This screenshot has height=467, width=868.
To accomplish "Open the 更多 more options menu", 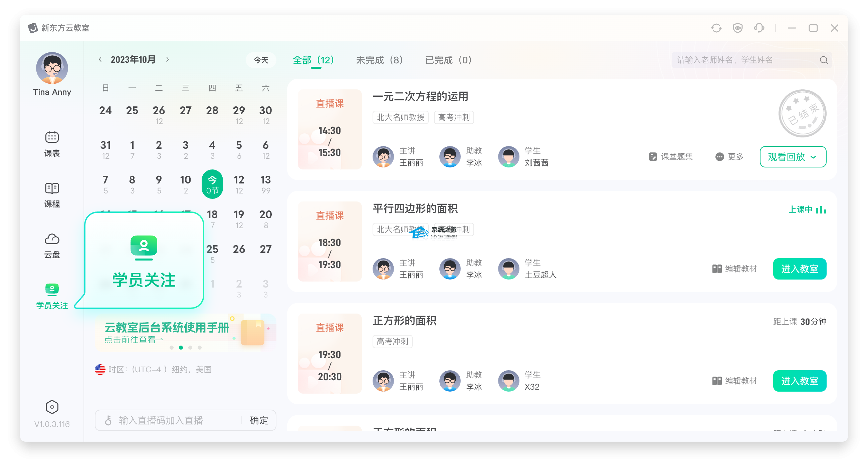I will pos(729,156).
